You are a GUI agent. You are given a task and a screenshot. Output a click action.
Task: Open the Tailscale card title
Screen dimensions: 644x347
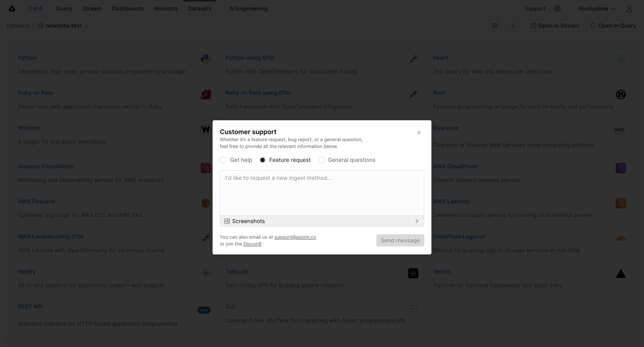coord(237,272)
